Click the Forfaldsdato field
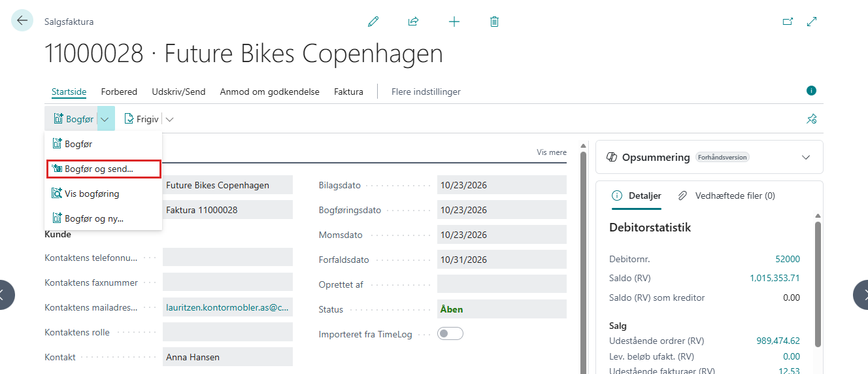 [502, 260]
